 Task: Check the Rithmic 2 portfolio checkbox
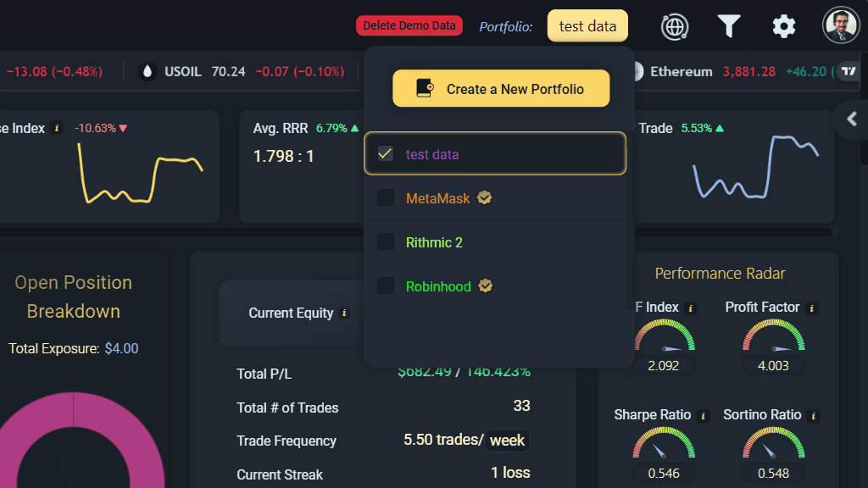coord(386,242)
